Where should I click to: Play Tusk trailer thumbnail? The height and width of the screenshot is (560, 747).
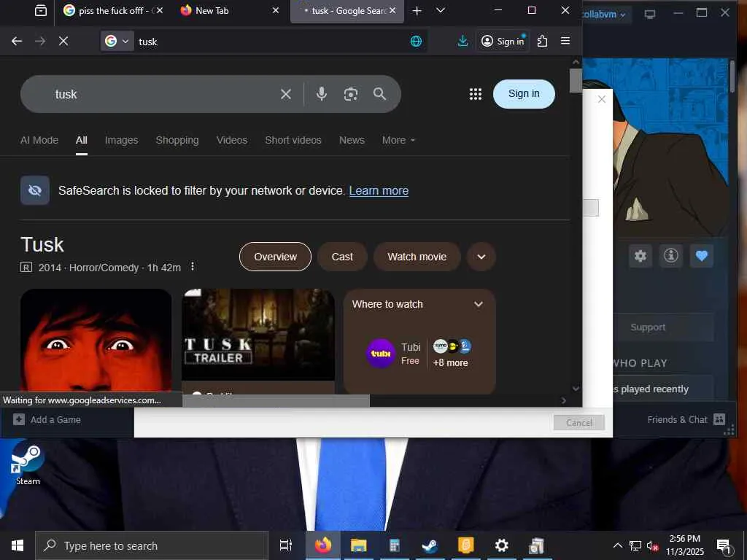point(258,335)
